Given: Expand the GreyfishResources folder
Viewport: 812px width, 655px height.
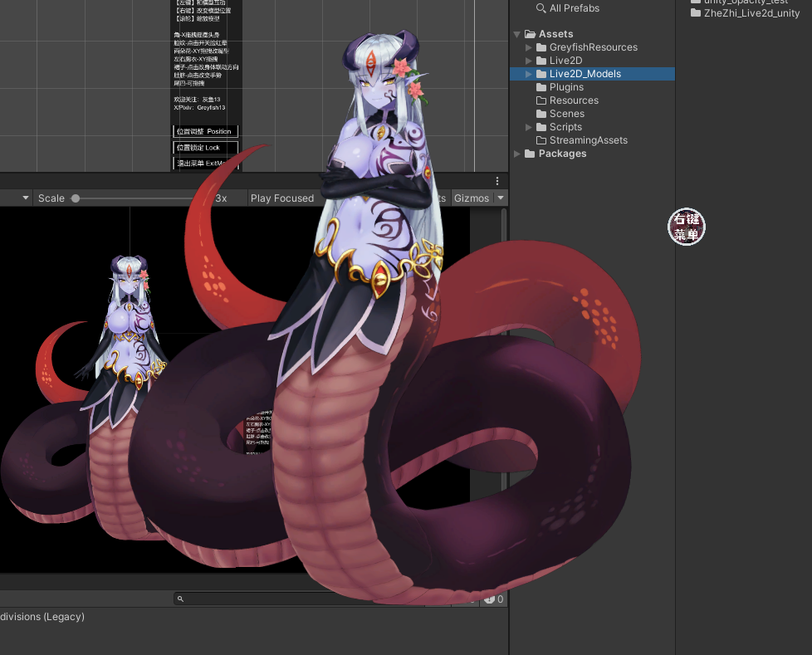Looking at the screenshot, I should click(528, 47).
